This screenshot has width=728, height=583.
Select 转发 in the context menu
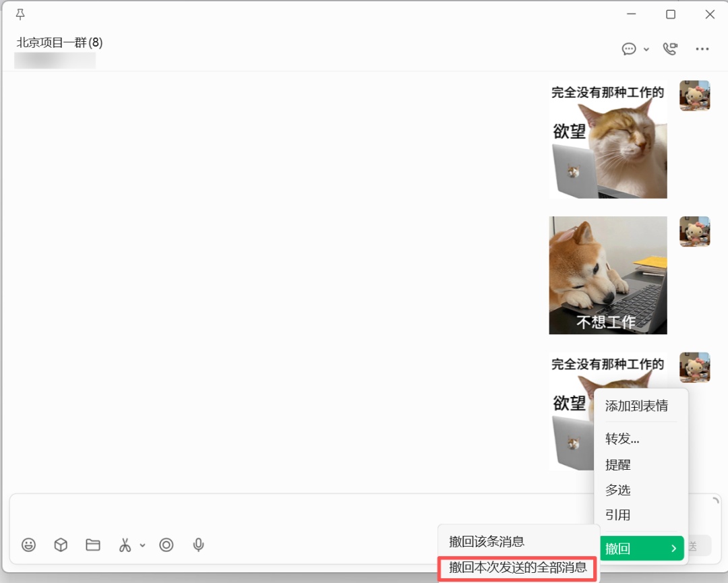pos(621,438)
